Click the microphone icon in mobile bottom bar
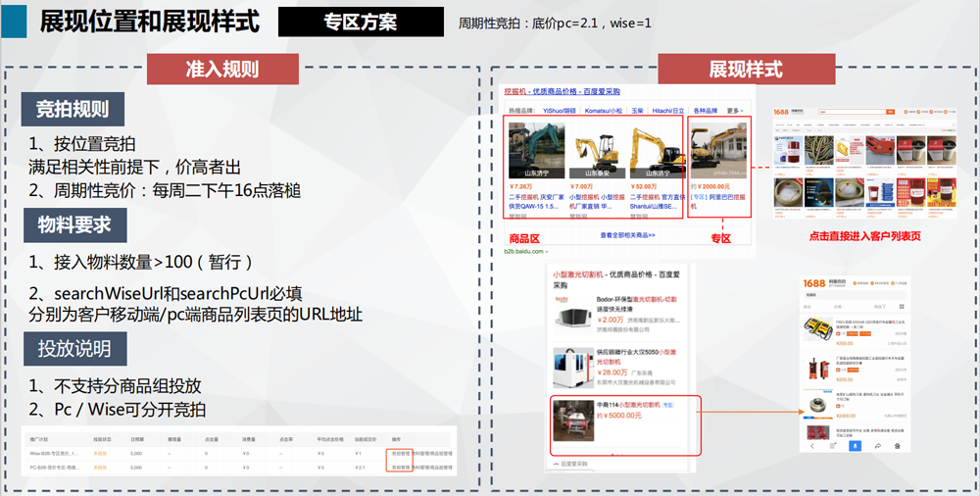 855,445
